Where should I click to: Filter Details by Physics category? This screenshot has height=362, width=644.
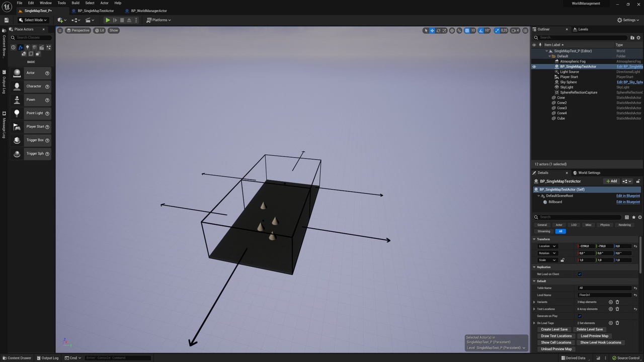(x=605, y=225)
